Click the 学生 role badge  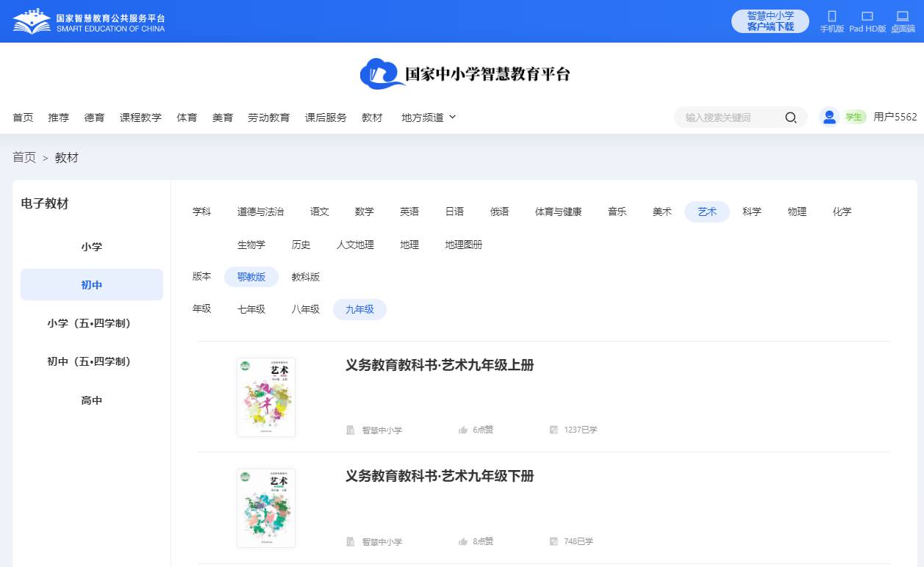click(x=853, y=117)
